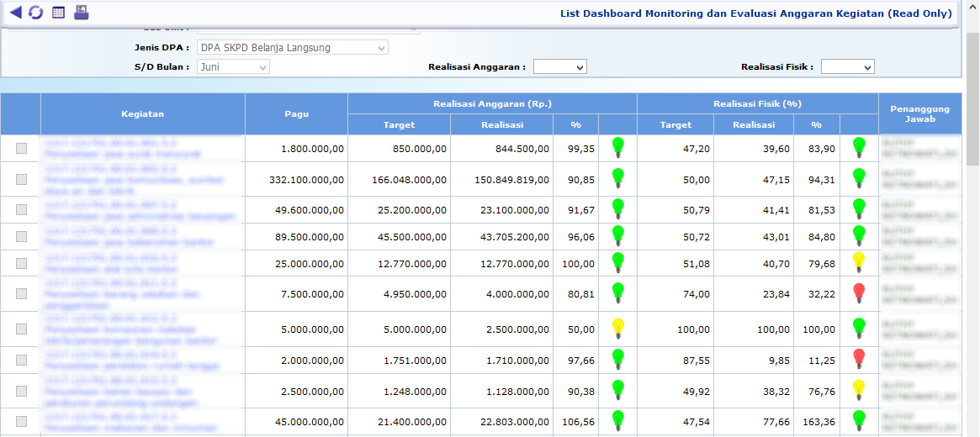Click green anggaran bulb for 1.800.000,00 pagu row
This screenshot has width=980, height=437.
(x=618, y=147)
